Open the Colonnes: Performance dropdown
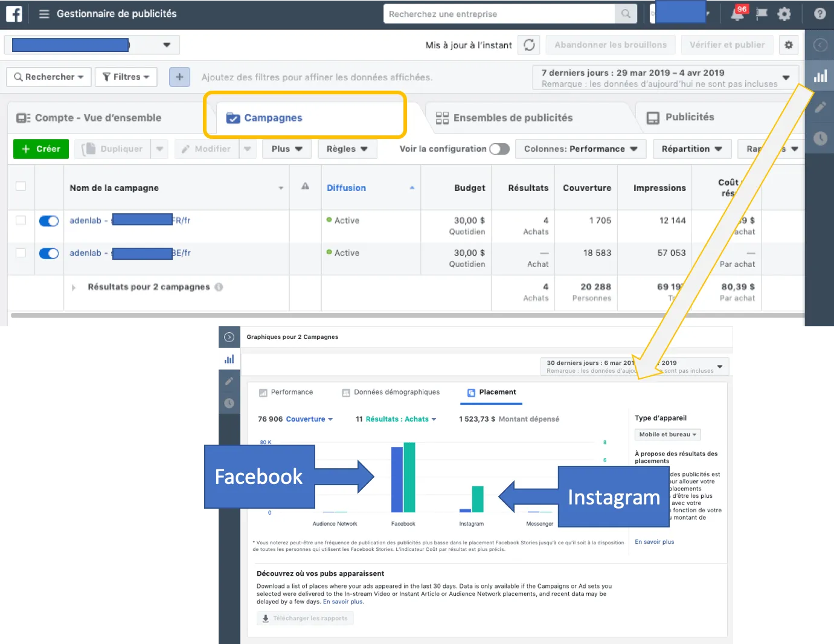Image resolution: width=834 pixels, height=644 pixels. click(580, 149)
